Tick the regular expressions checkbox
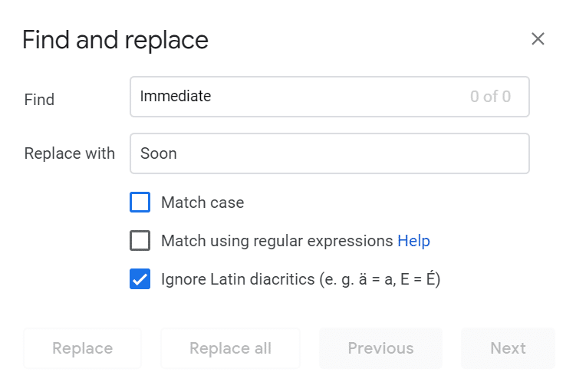This screenshot has height=392, width=576. [140, 241]
